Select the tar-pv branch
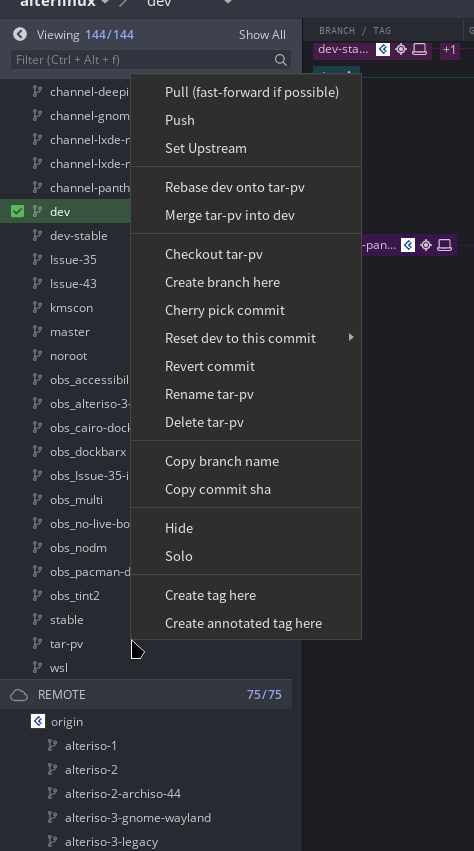This screenshot has height=851, width=474. pos(65,644)
